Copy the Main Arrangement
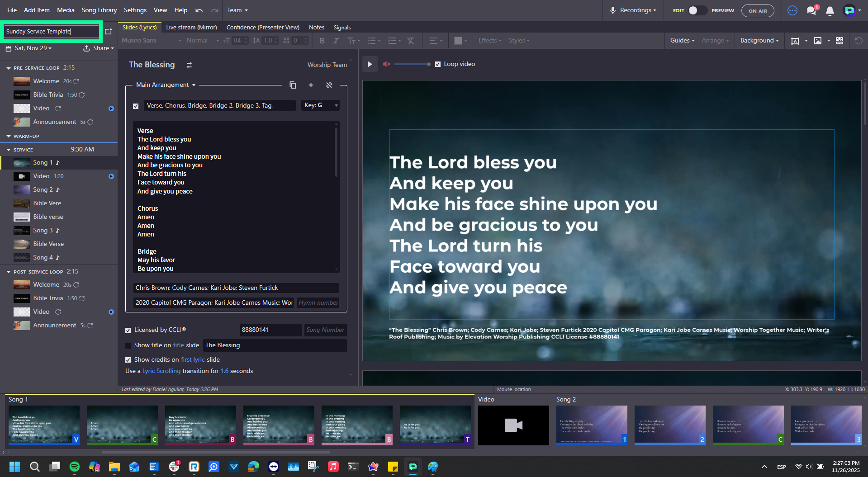This screenshot has height=477, width=868. coord(293,85)
